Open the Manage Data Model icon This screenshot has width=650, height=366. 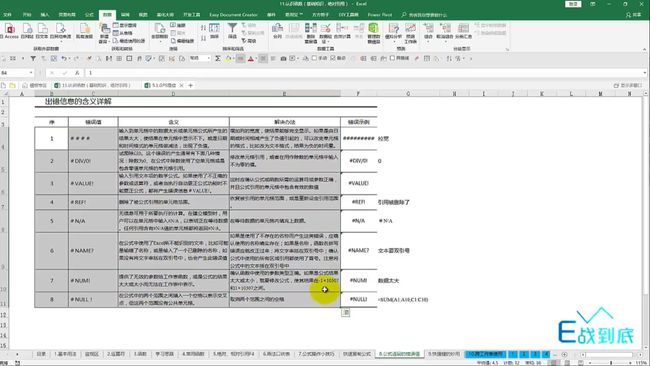tap(374, 33)
